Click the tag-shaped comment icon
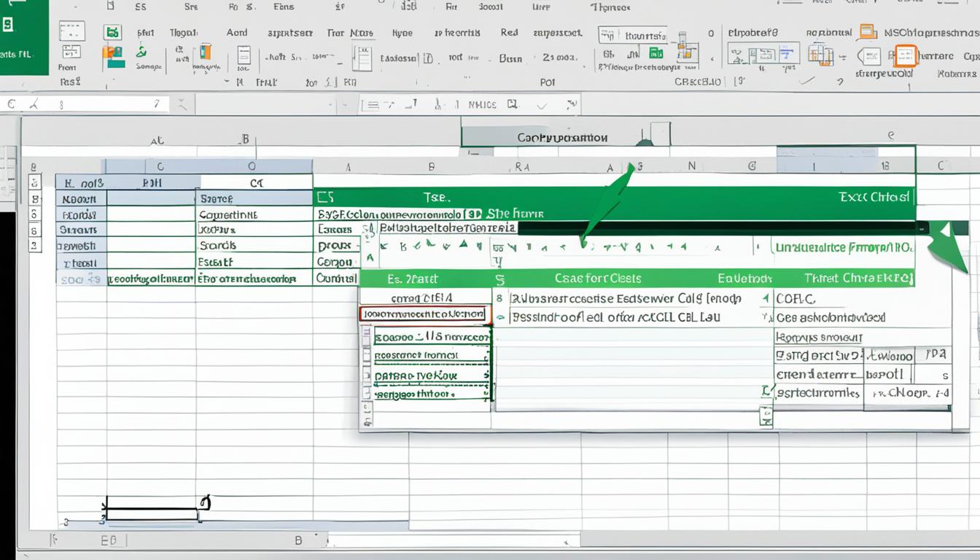The width and height of the screenshot is (980, 560). (x=869, y=56)
